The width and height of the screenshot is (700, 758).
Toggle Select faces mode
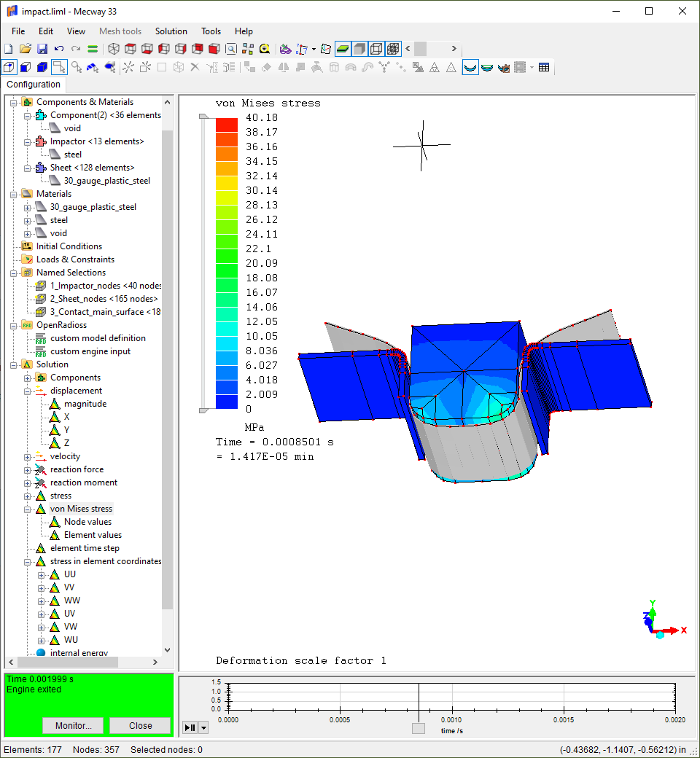click(x=26, y=67)
